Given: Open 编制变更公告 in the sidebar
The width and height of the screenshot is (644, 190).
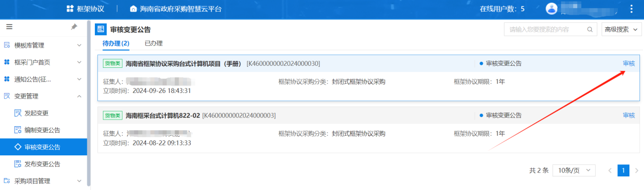Looking at the screenshot, I should [x=43, y=130].
